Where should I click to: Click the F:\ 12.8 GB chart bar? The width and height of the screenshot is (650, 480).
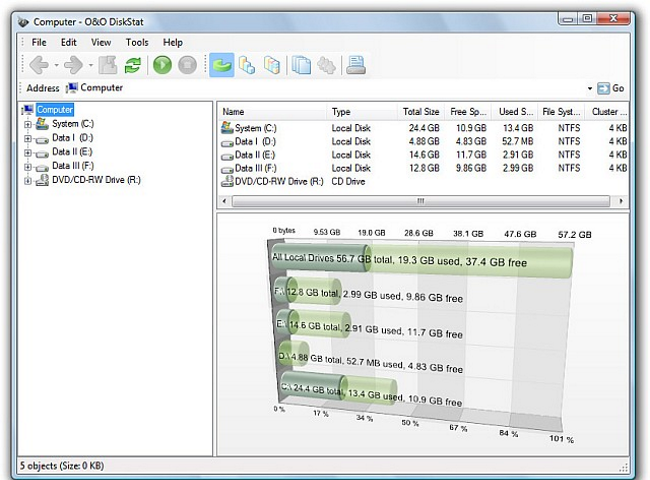[308, 292]
